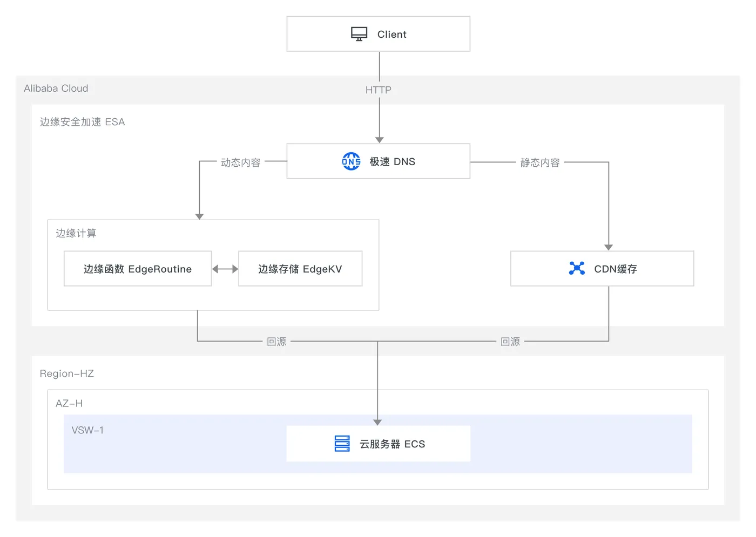Click the ECS server stack icon
The width and height of the screenshot is (756, 537).
pyautogui.click(x=342, y=444)
